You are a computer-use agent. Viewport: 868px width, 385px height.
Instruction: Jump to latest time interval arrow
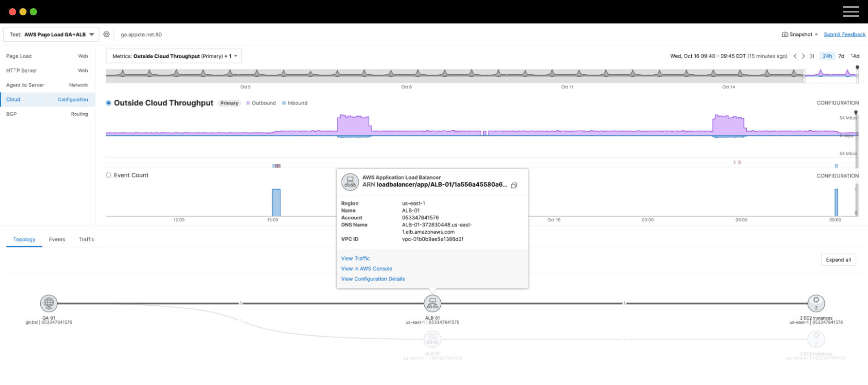click(x=812, y=56)
